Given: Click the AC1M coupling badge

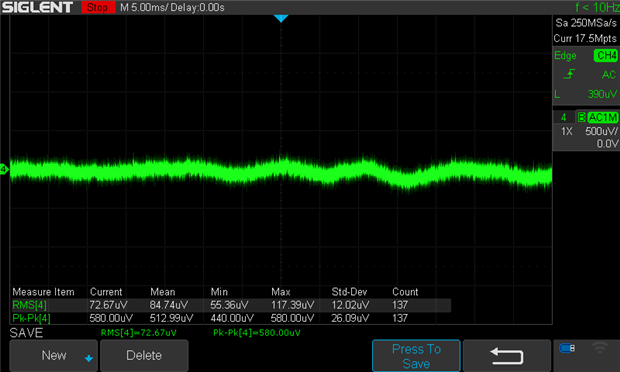Looking at the screenshot, I should pos(603,117).
